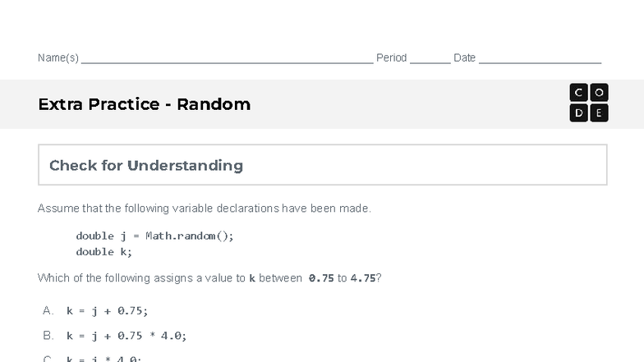Click the "Assume that the following" sentence
Viewport: 644px width, 362px height.
(204, 208)
